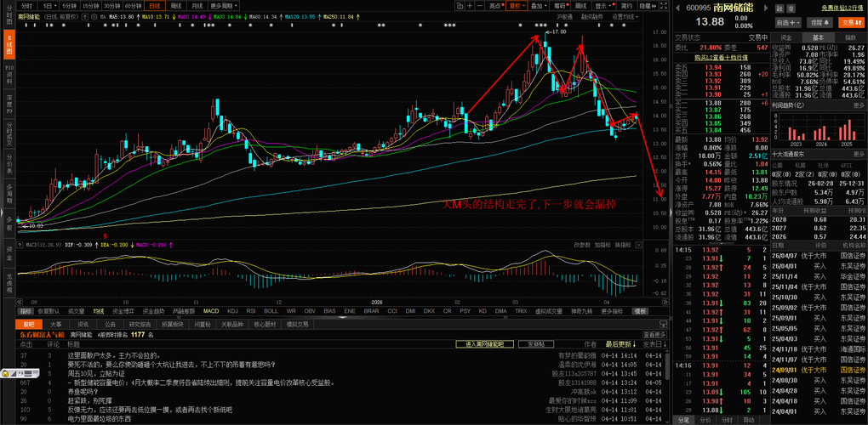Open 资金 in left sidebar
868x425 pixels.
coord(9,253)
